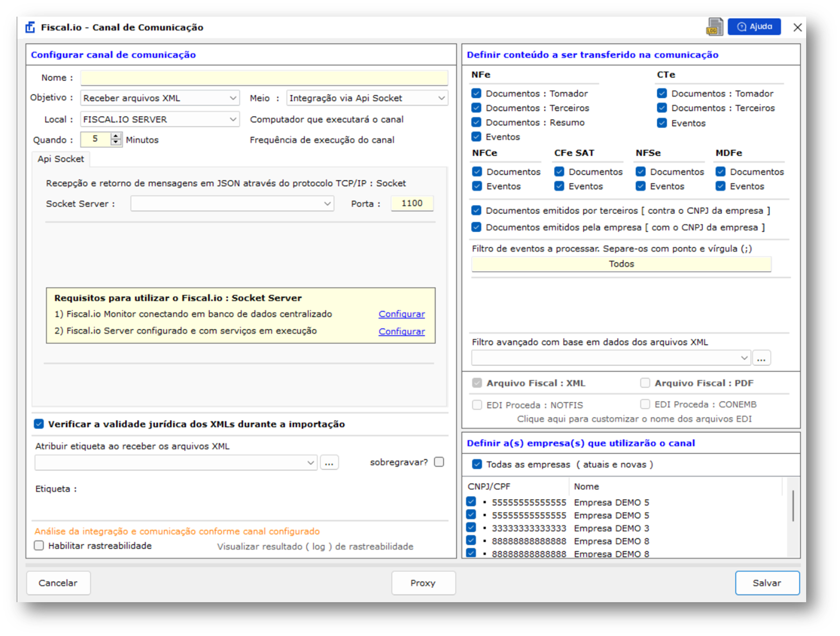Toggle NFe Documentos : Tomador checkbox
Viewport: 840px width, 636px height.
click(x=476, y=93)
